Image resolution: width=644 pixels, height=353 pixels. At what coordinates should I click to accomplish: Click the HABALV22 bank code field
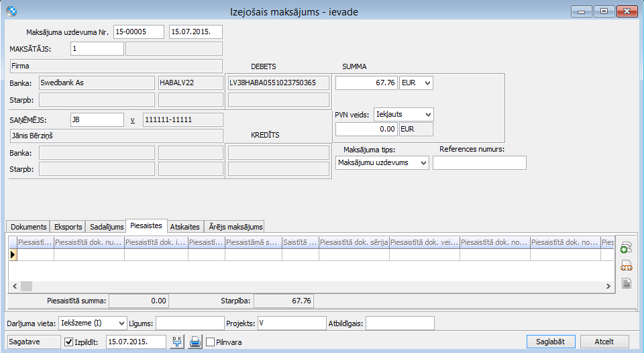pos(191,83)
